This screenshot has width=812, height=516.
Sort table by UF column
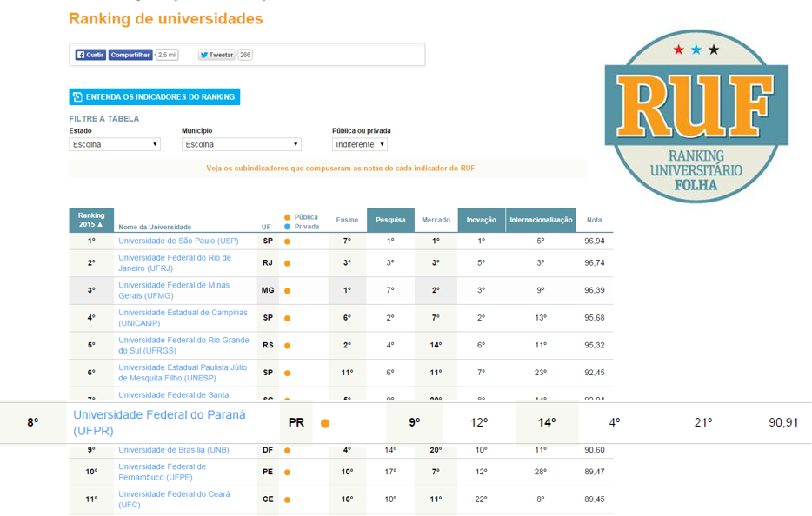click(266, 228)
